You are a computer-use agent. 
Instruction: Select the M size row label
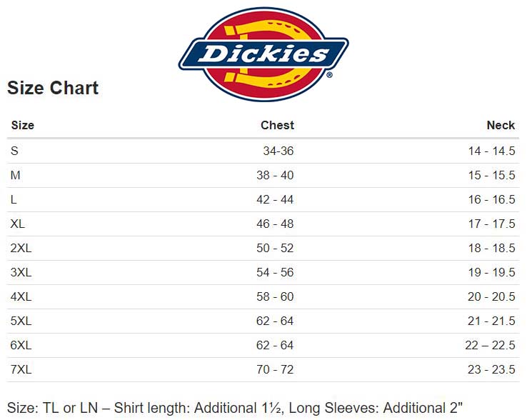click(16, 175)
